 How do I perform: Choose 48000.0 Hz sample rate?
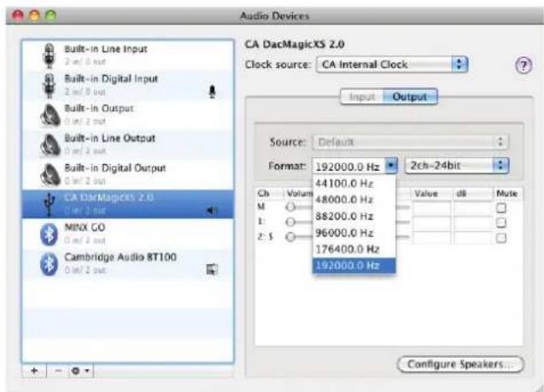click(354, 200)
